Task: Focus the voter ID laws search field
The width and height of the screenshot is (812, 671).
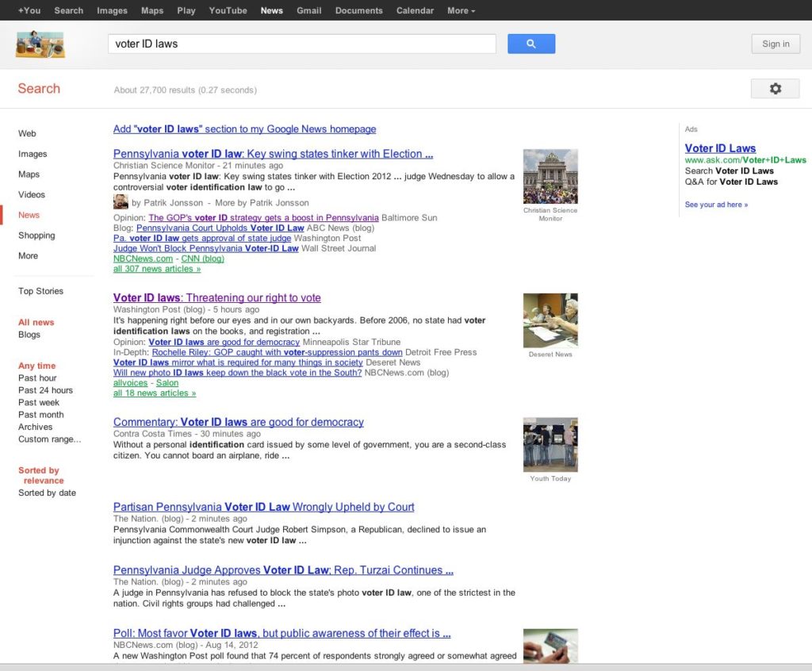Action: 302,44
